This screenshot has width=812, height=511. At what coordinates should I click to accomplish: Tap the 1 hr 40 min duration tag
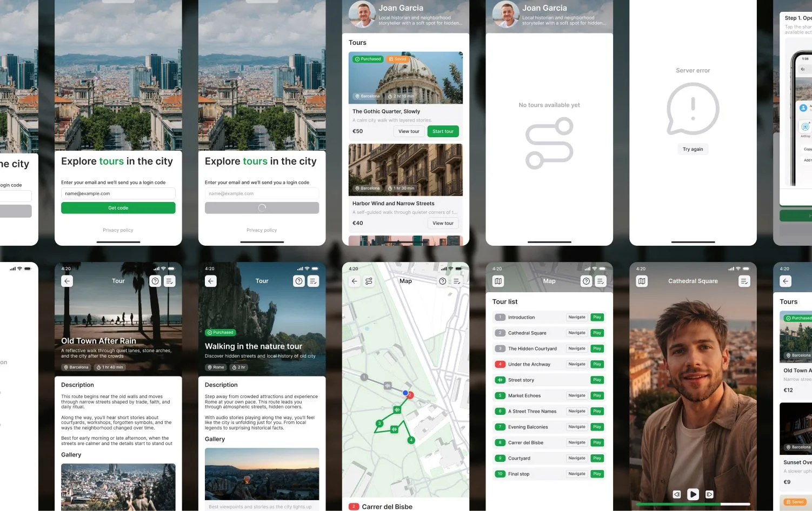[x=110, y=367]
